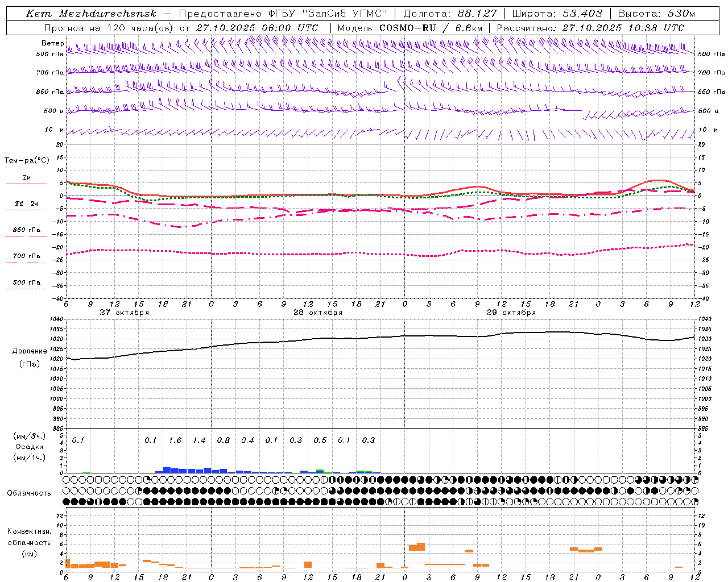Image resolution: width=728 pixels, height=582 pixels.
Task: Click the 0.4 precipitation amount
Action: (247, 440)
